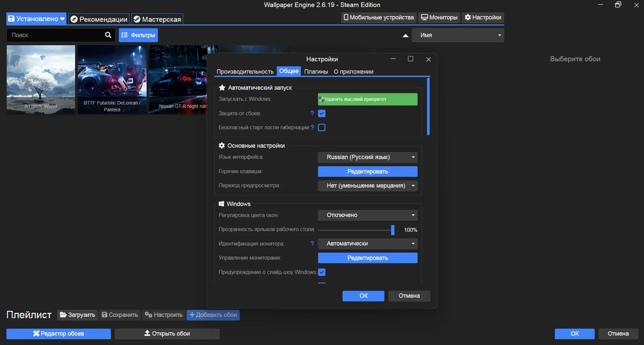Click the Фильтры button

138,35
